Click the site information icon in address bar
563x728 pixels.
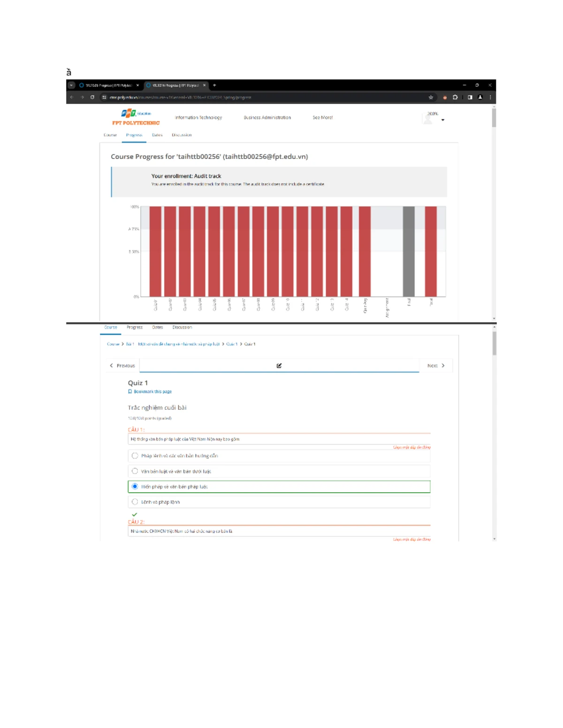click(104, 98)
